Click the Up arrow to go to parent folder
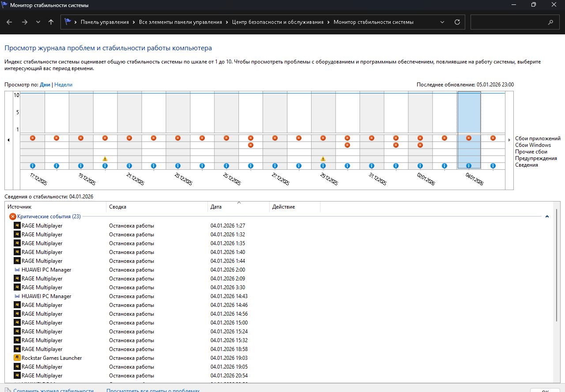565x392 pixels. click(x=51, y=22)
